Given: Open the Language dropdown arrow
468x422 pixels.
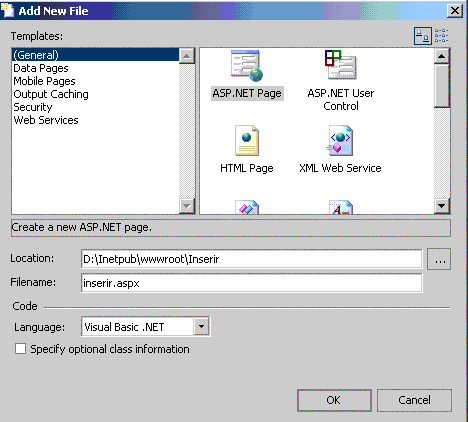Looking at the screenshot, I should (201, 327).
